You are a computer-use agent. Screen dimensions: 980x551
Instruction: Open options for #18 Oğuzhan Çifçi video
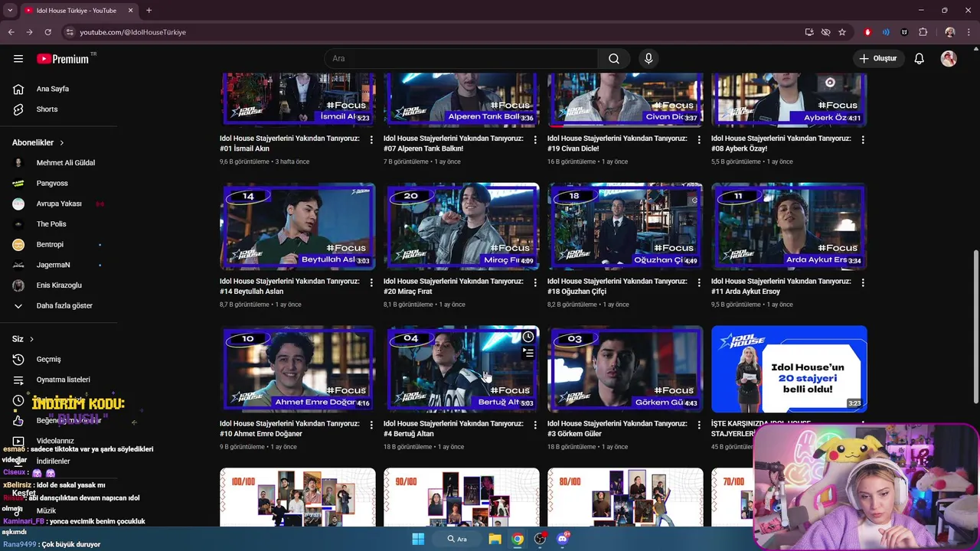click(x=699, y=282)
